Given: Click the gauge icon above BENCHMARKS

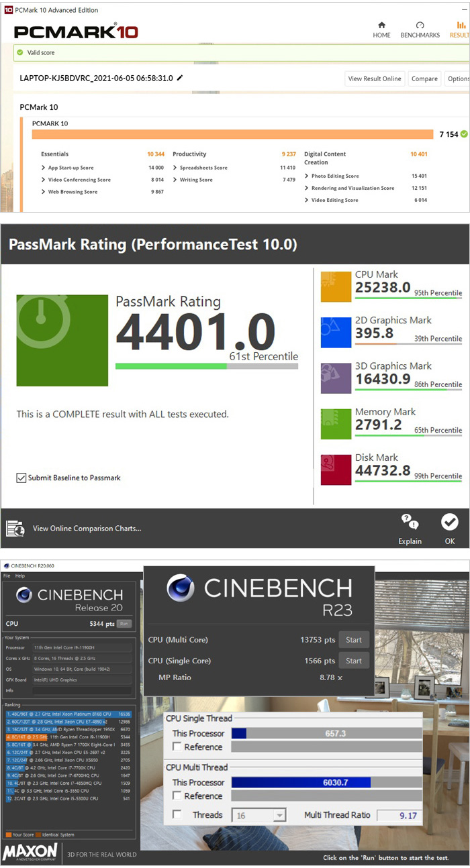Looking at the screenshot, I should click(x=420, y=25).
